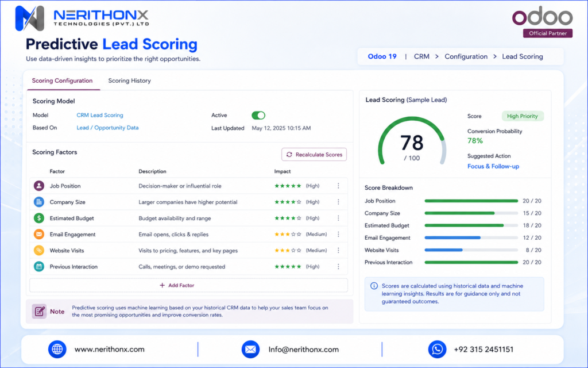This screenshot has height=368, width=588.
Task: Click the globe website icon in footer
Action: pyautogui.click(x=57, y=349)
